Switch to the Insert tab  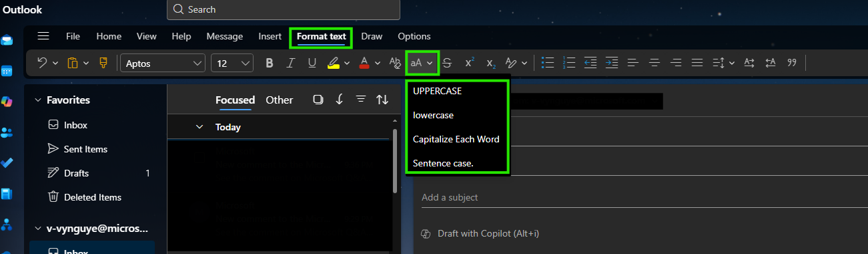[x=270, y=36]
